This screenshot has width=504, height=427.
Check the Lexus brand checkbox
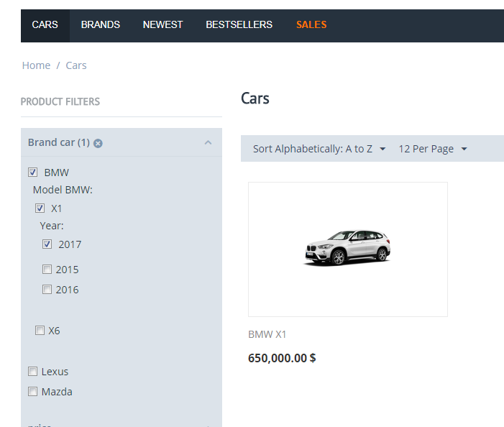(x=32, y=372)
